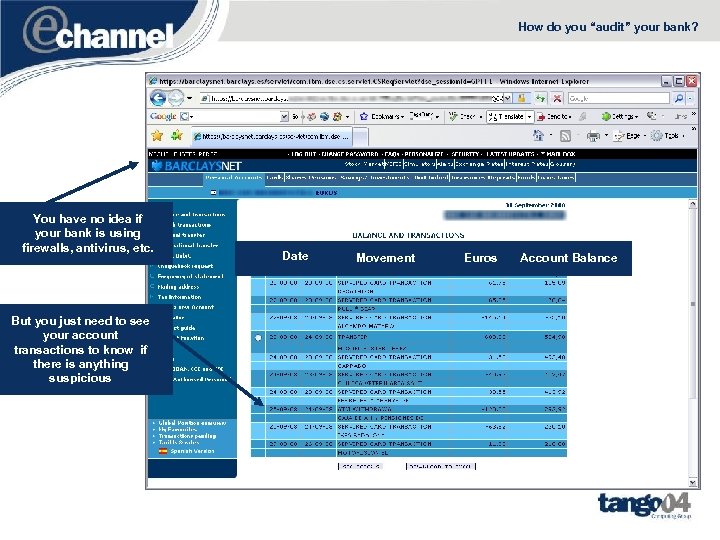
Task: Open Chequebook request in sidebar
Action: tap(185, 266)
